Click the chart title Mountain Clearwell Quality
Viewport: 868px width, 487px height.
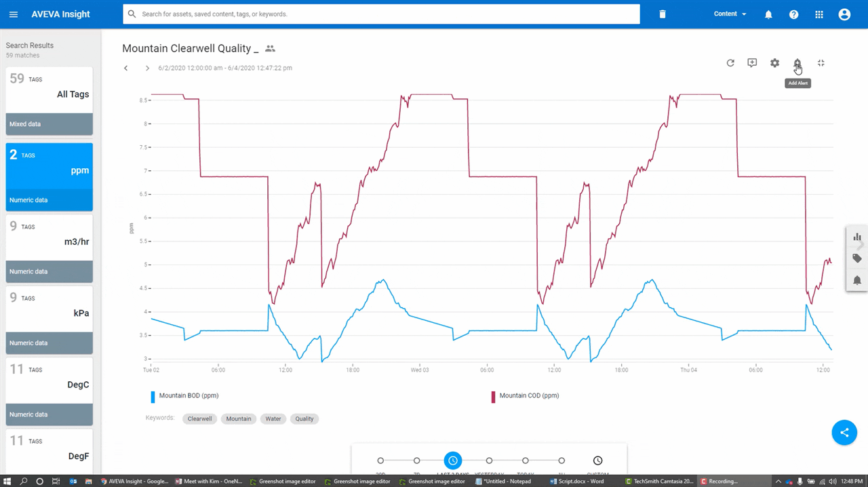pos(191,49)
